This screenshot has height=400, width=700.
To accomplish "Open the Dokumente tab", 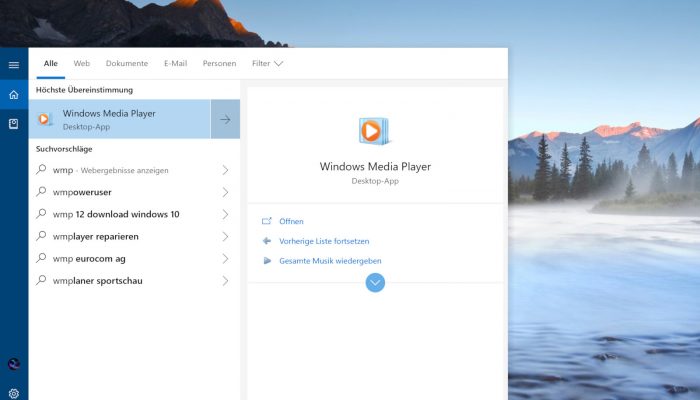I will coord(127,63).
